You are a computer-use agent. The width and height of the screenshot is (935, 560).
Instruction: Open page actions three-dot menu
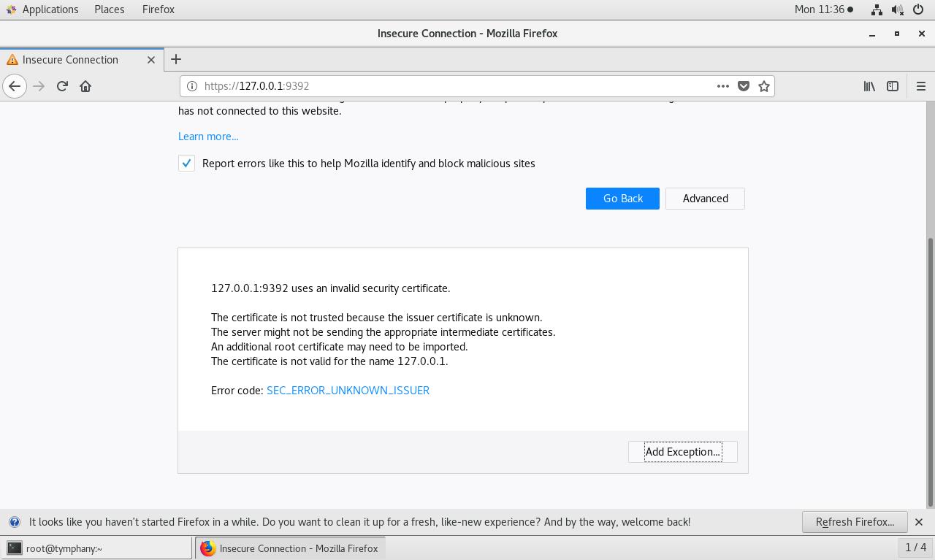point(723,86)
